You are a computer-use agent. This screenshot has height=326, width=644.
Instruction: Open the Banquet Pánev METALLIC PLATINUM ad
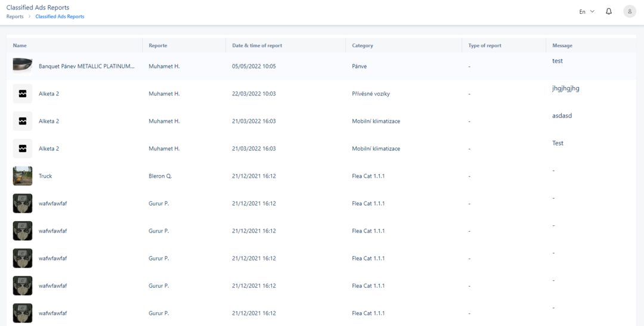tap(86, 66)
